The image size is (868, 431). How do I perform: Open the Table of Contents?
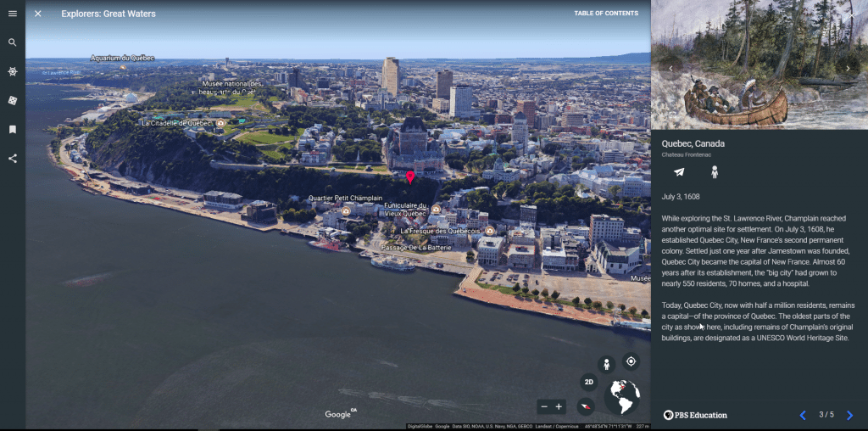tap(605, 14)
